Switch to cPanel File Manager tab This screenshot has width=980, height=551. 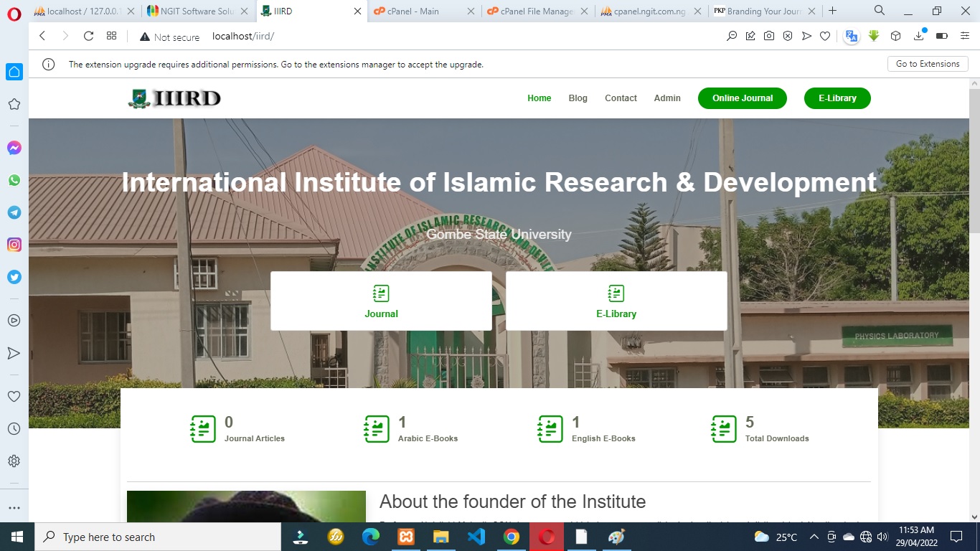tap(537, 11)
